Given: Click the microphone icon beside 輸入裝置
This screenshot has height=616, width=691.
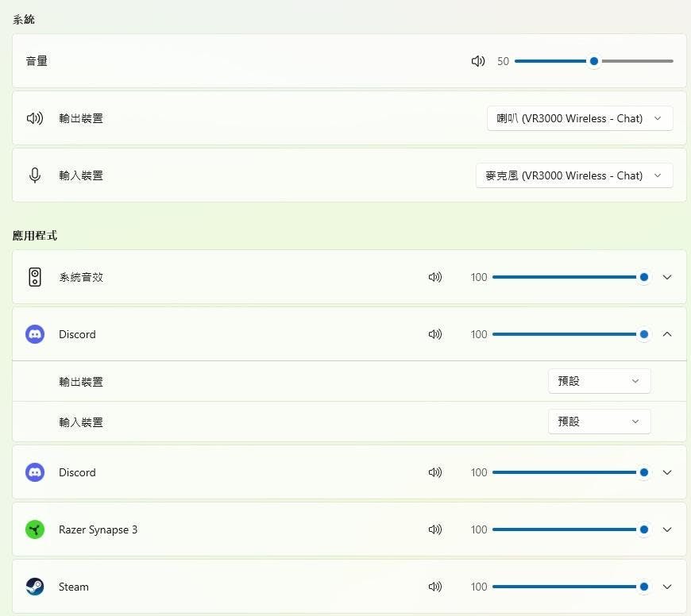Looking at the screenshot, I should tap(35, 175).
